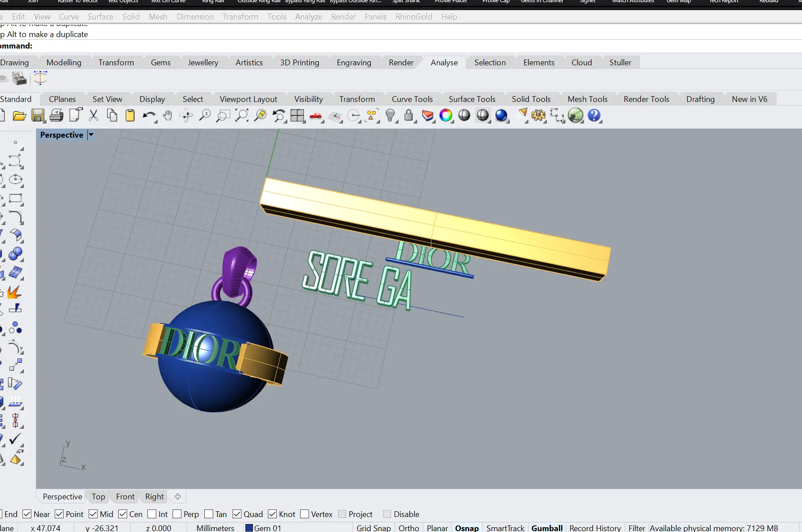This screenshot has width=802, height=532.
Task: Open the blue help question mark
Action: click(594, 116)
